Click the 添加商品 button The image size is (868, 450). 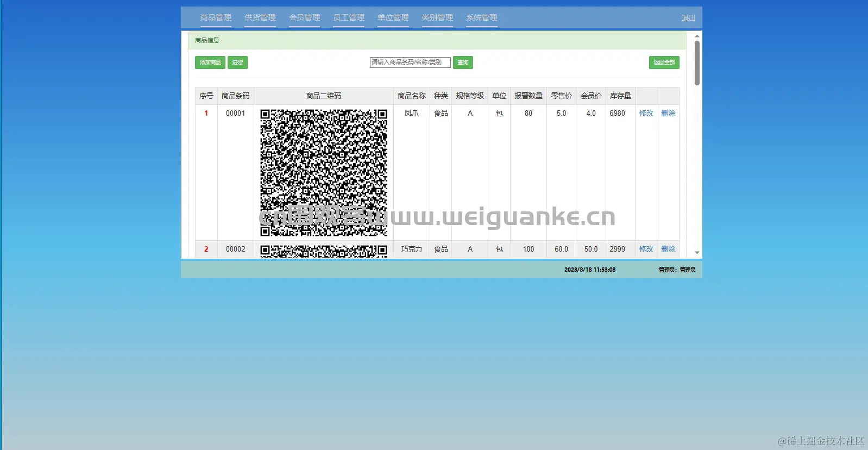[x=210, y=62]
